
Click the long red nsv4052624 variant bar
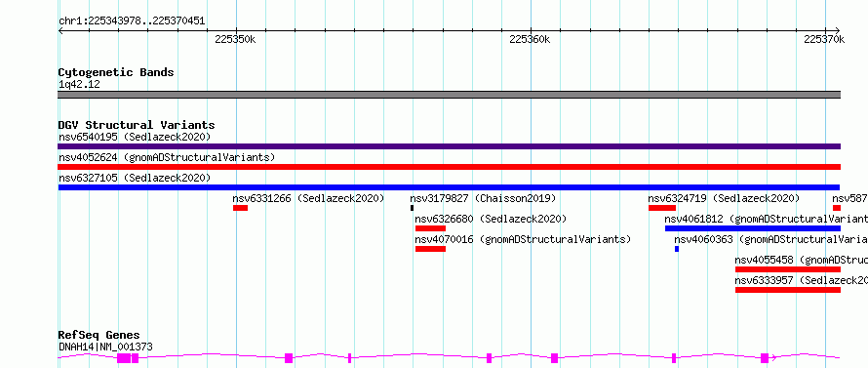click(x=449, y=167)
